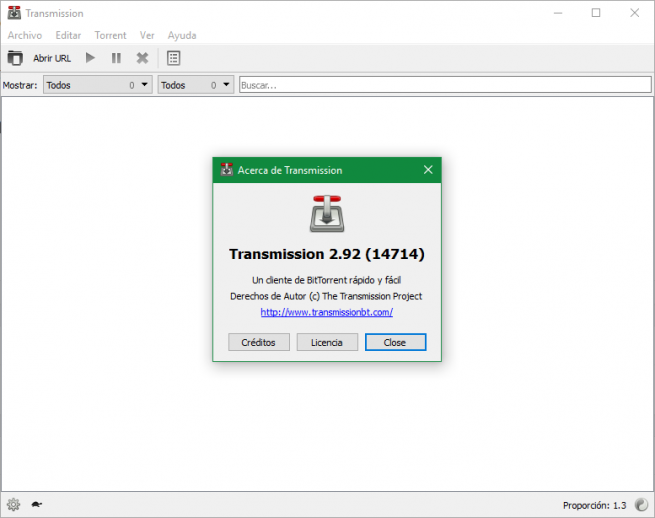
Task: Expand the first Todos filter dropdown
Action: tap(97, 85)
